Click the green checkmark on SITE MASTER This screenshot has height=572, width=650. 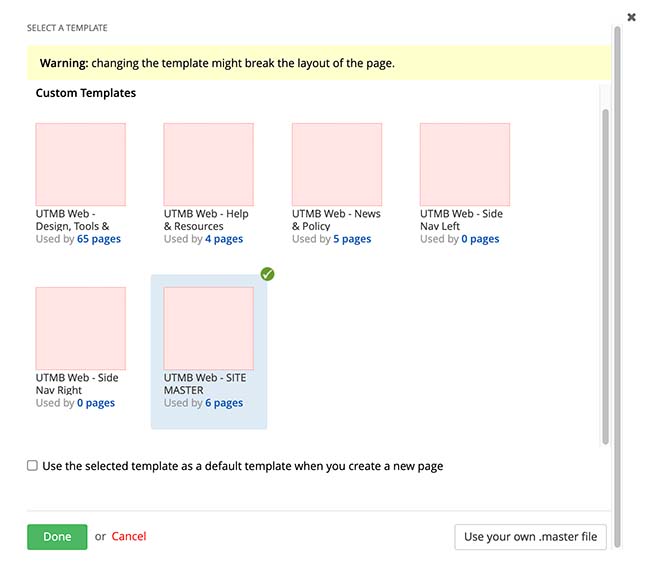tap(267, 274)
